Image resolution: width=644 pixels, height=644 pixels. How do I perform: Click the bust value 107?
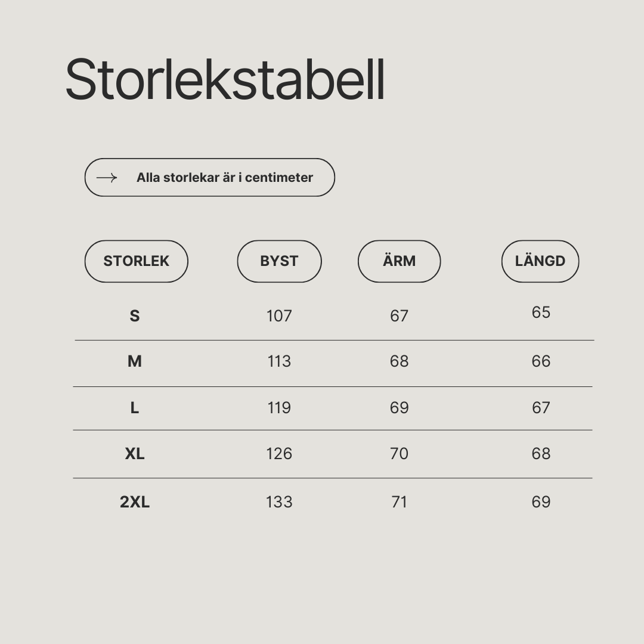click(279, 316)
